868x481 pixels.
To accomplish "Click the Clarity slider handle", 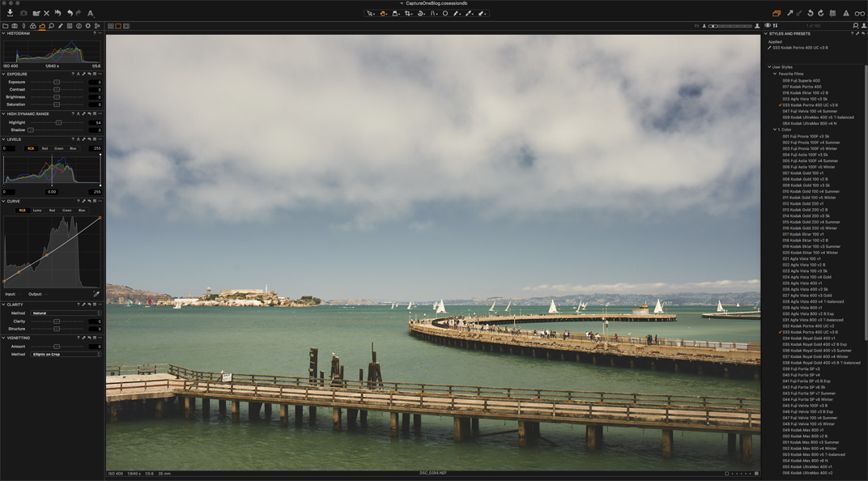I will coord(57,321).
